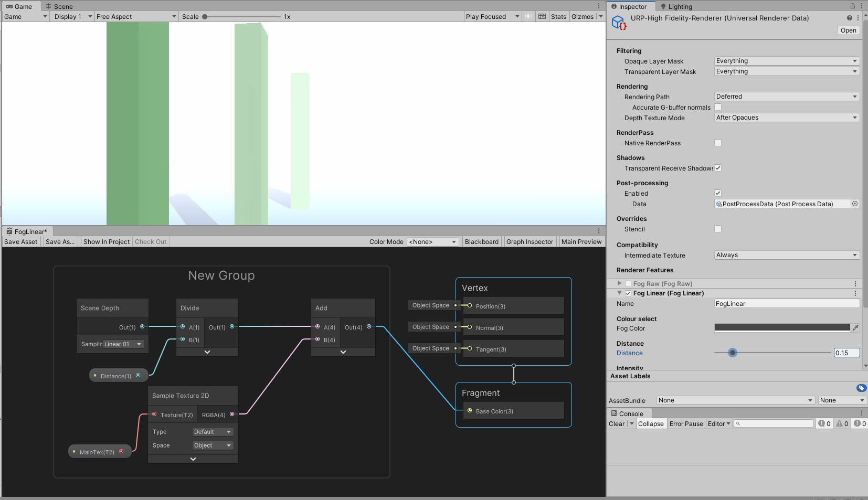Expand the Fog Raw renderer feature

[619, 283]
